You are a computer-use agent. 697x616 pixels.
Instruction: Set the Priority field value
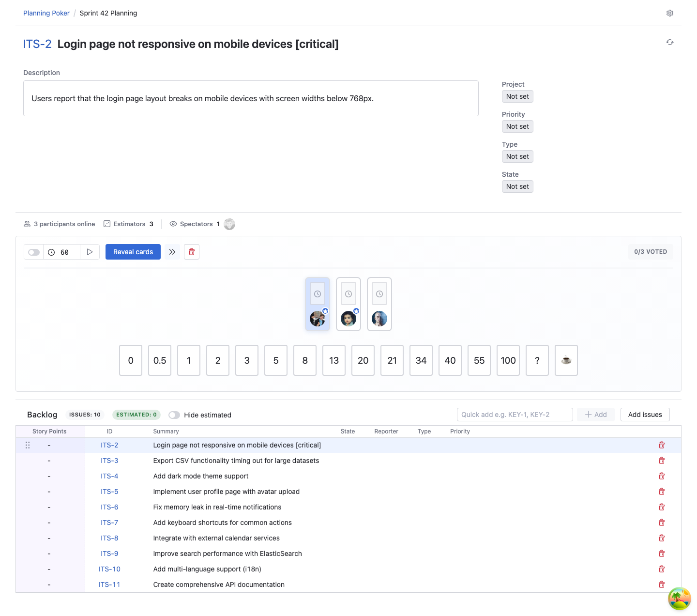click(x=517, y=126)
